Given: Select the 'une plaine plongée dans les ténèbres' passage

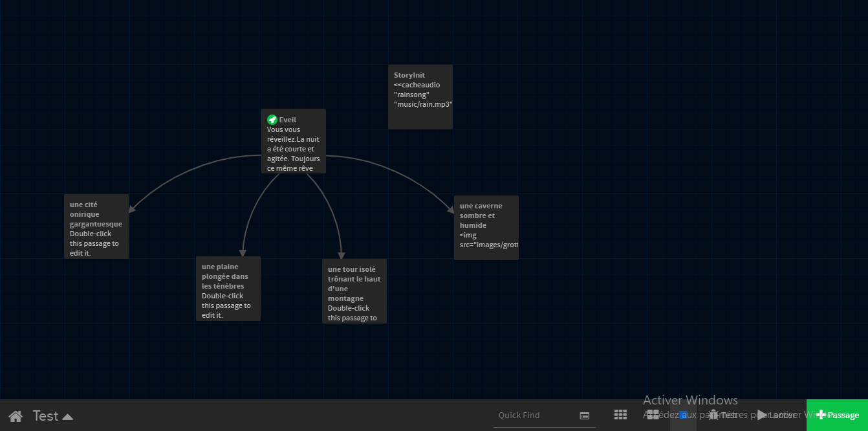Looking at the screenshot, I should point(228,289).
